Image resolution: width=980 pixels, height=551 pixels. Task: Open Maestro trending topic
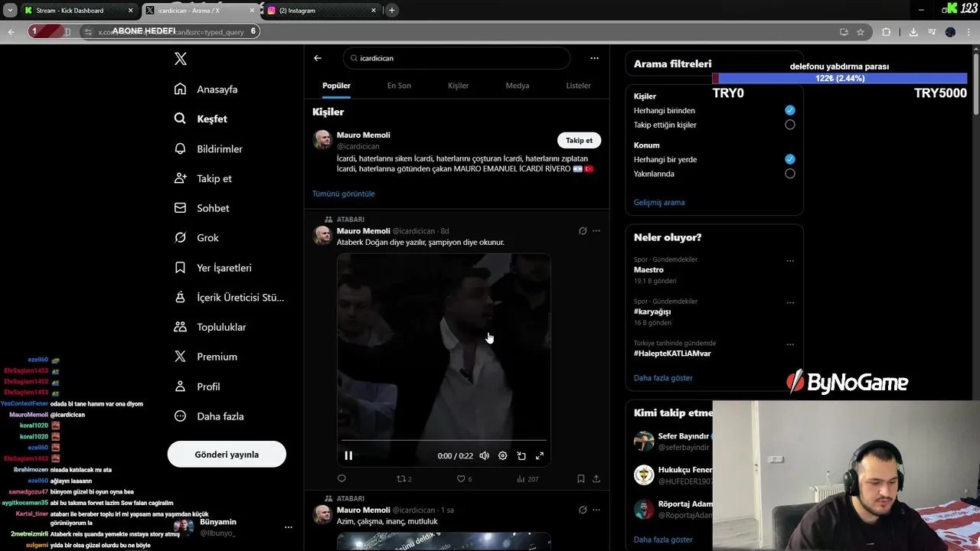tap(648, 270)
